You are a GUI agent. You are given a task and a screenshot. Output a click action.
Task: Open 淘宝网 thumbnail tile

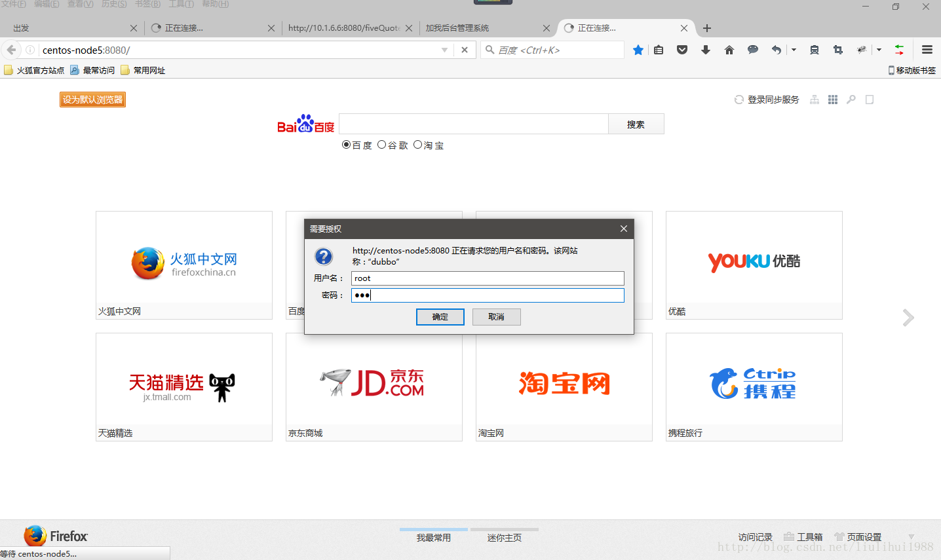click(x=564, y=387)
